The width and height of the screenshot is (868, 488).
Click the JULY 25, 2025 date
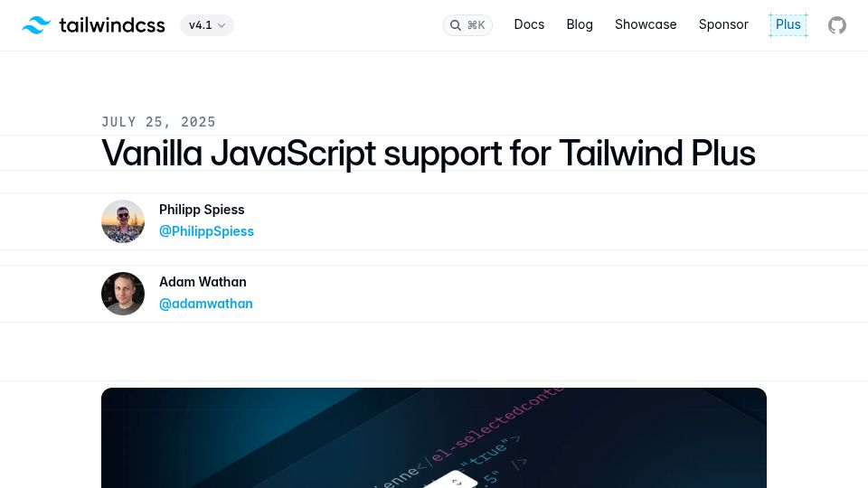[x=158, y=122]
